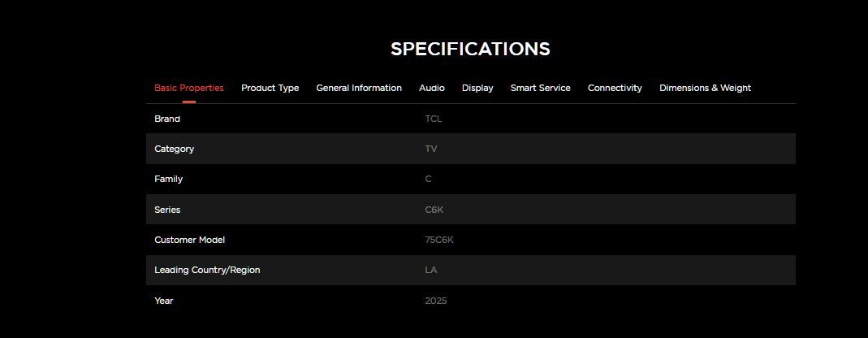Select the 2025 year value
This screenshot has width=868, height=338.
436,301
